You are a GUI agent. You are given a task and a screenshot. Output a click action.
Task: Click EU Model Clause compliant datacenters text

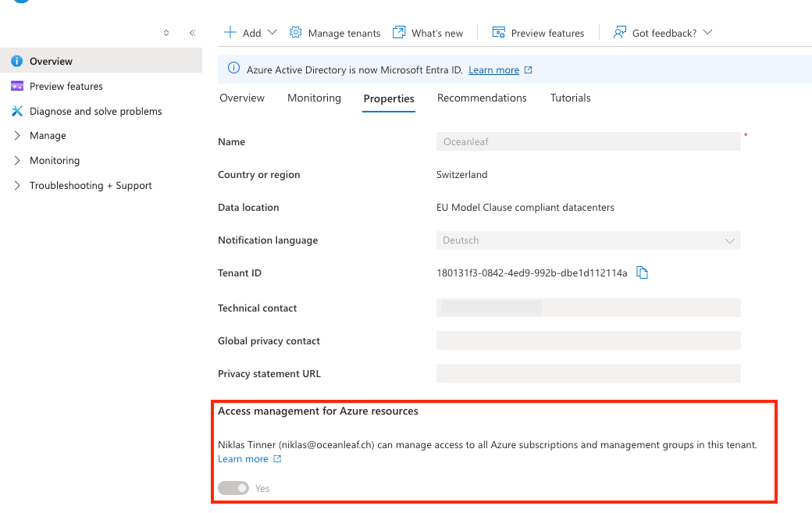tap(525, 207)
